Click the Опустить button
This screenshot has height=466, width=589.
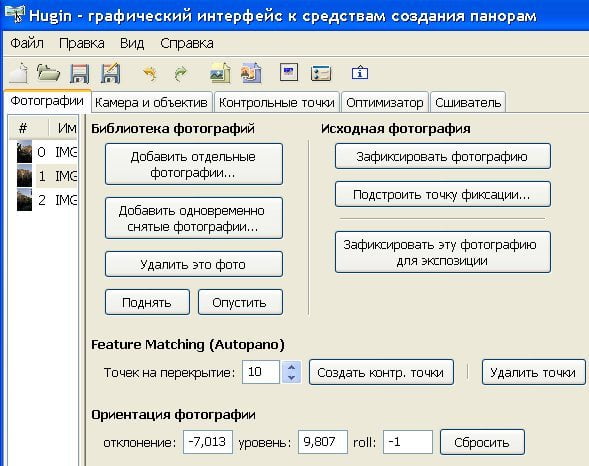coord(240,302)
